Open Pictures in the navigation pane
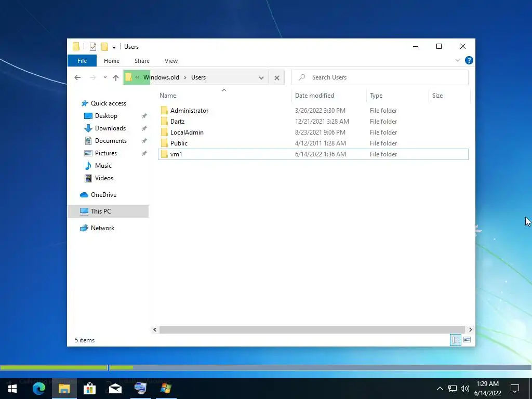The height and width of the screenshot is (399, 532). coord(100,153)
